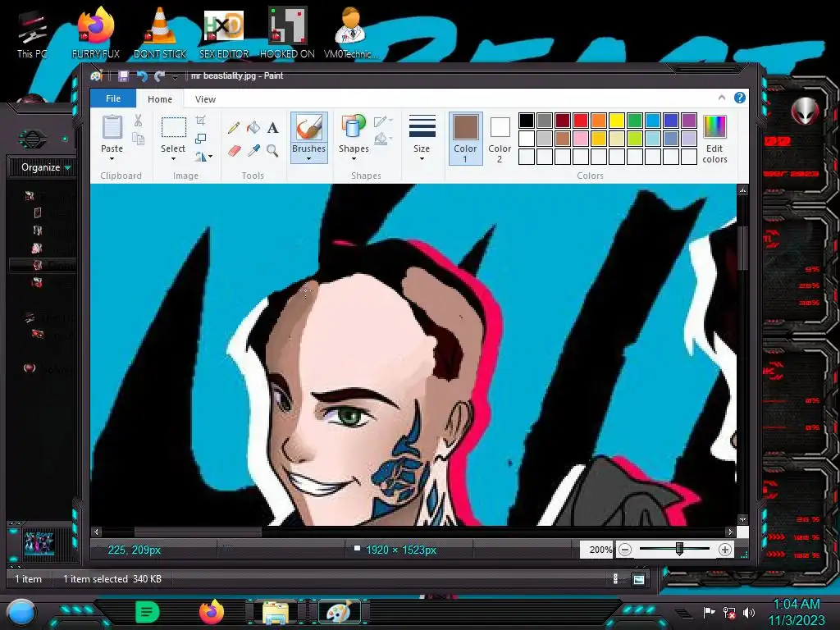The height and width of the screenshot is (630, 840).
Task: Open the DONT STICK VLC desktop icon
Action: (160, 32)
